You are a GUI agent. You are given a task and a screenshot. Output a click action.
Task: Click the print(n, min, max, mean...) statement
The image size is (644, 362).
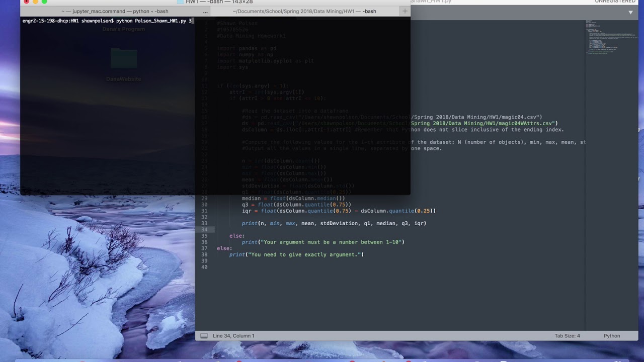point(334,223)
